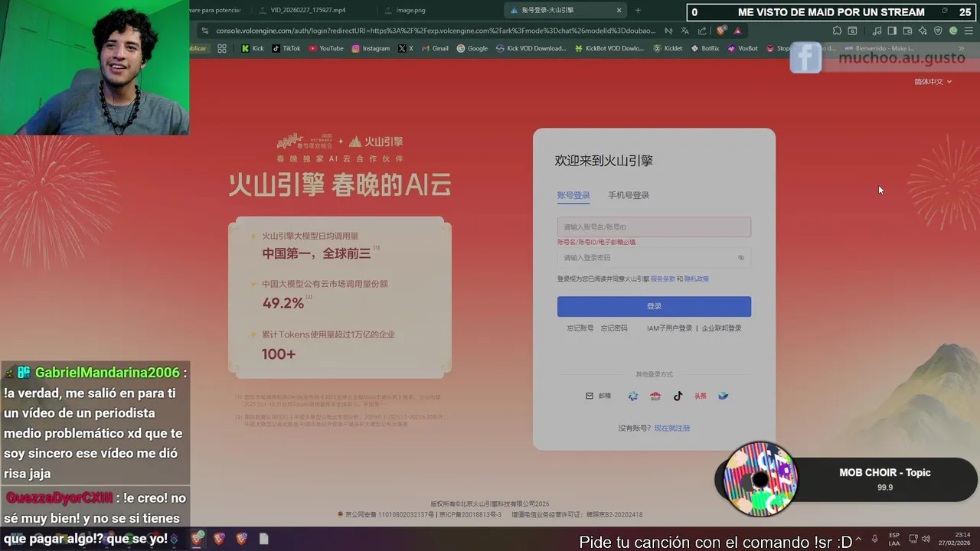The width and height of the screenshot is (980, 551).
Task: Click the share page icon in address bar
Action: (x=702, y=31)
